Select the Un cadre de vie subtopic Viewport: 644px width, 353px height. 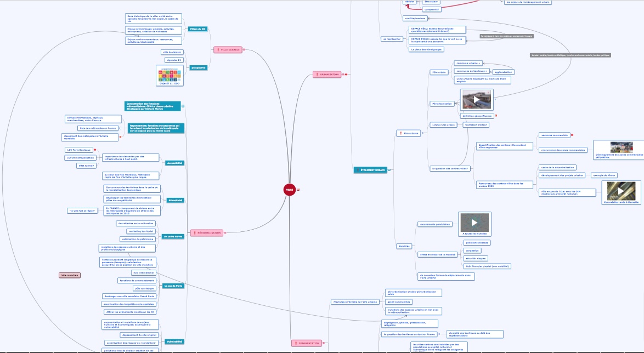pyautogui.click(x=173, y=236)
